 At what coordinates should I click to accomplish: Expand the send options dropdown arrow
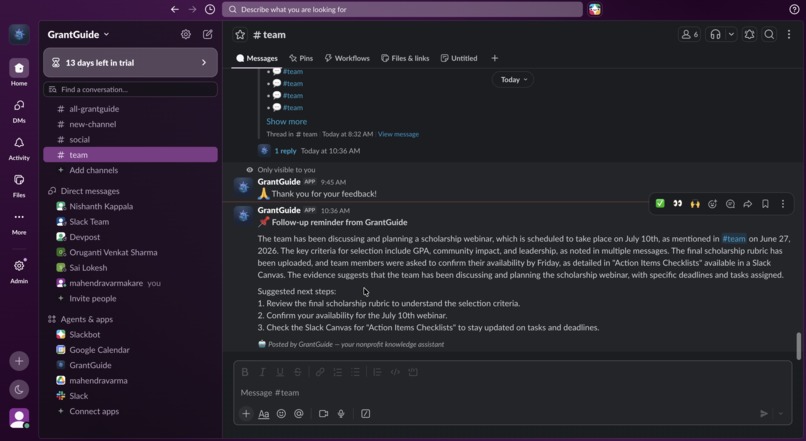coord(780,414)
